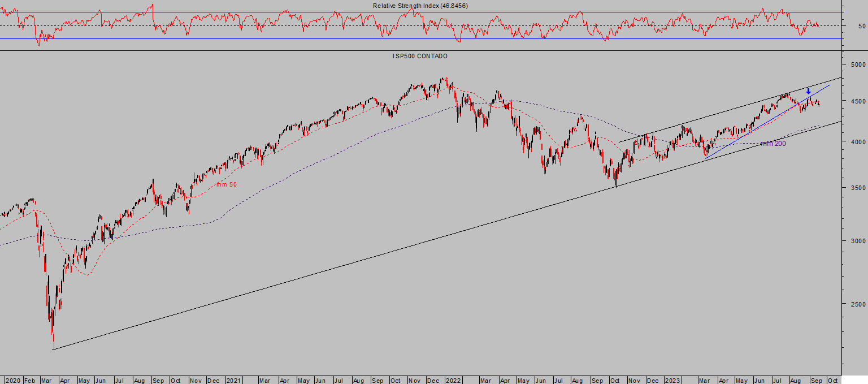Image resolution: width=868 pixels, height=384 pixels.
Task: Click the RSI 50 scale label
Action: [862, 26]
